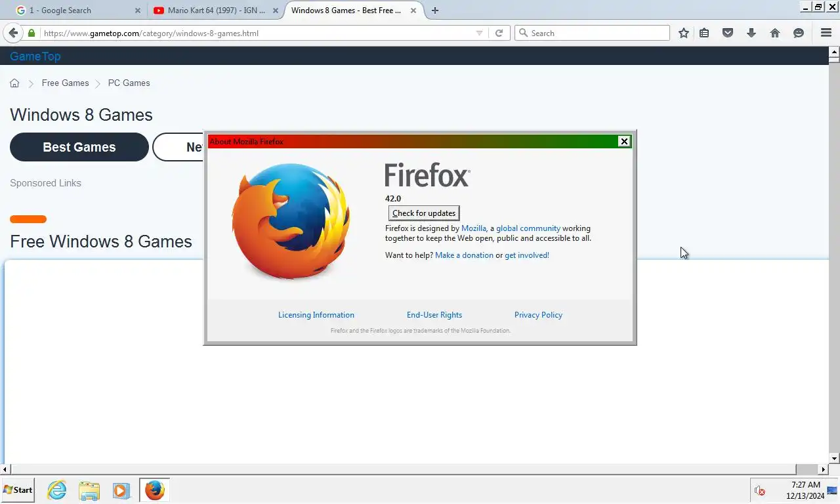840x504 pixels.
Task: Open the Mozilla link in About dialog
Action: click(x=473, y=228)
